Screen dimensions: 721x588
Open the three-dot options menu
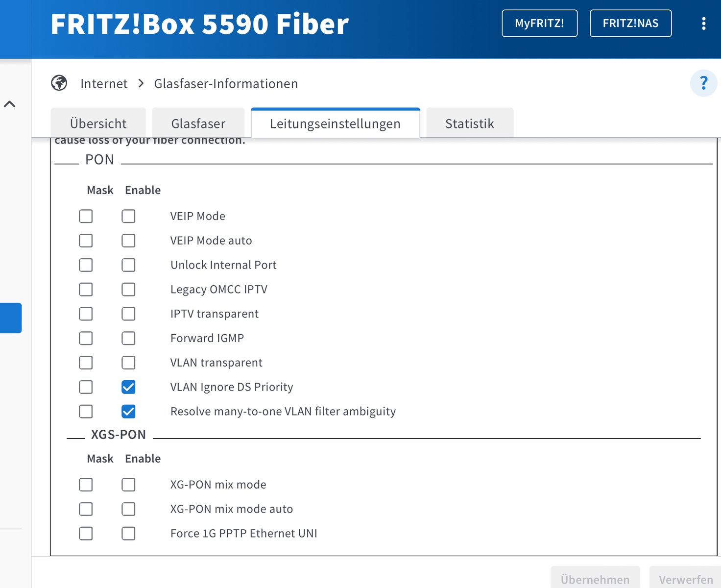[703, 24]
